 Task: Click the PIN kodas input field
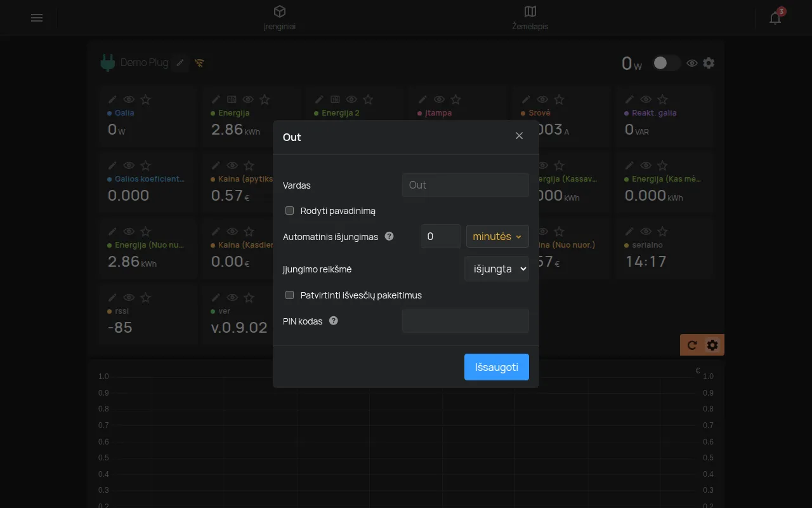coord(466,321)
